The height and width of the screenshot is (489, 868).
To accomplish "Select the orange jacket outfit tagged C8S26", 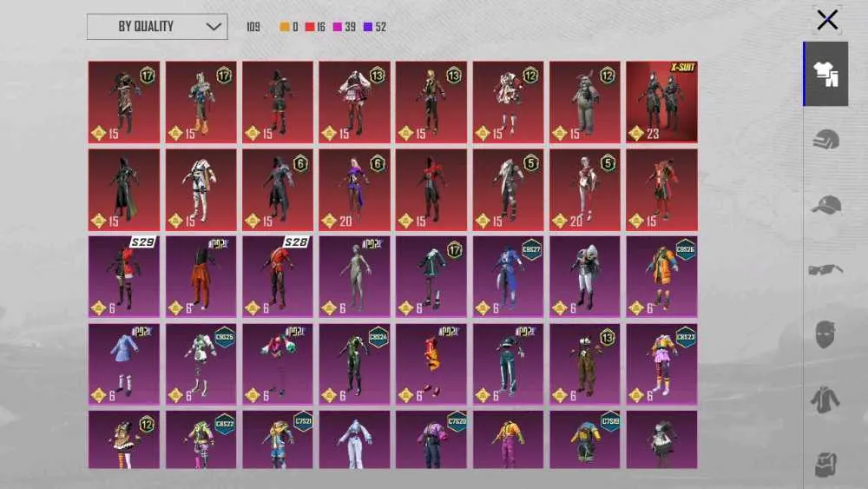I will click(661, 277).
